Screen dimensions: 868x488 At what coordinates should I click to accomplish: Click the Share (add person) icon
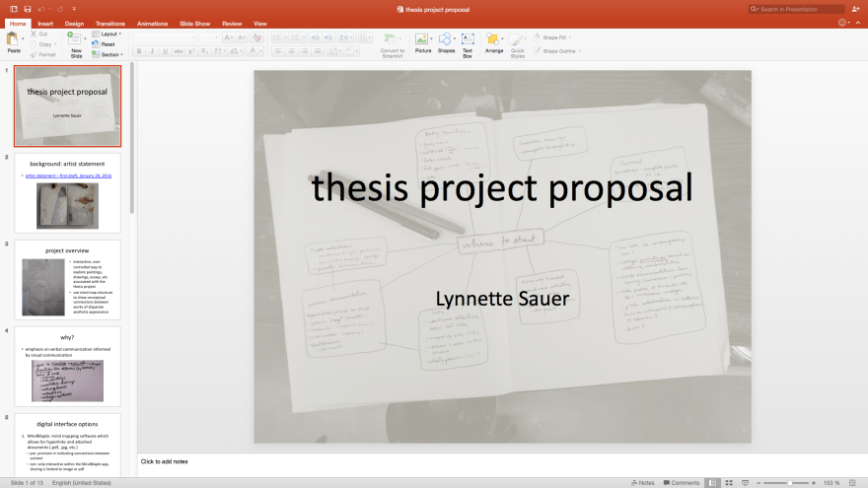click(x=855, y=9)
